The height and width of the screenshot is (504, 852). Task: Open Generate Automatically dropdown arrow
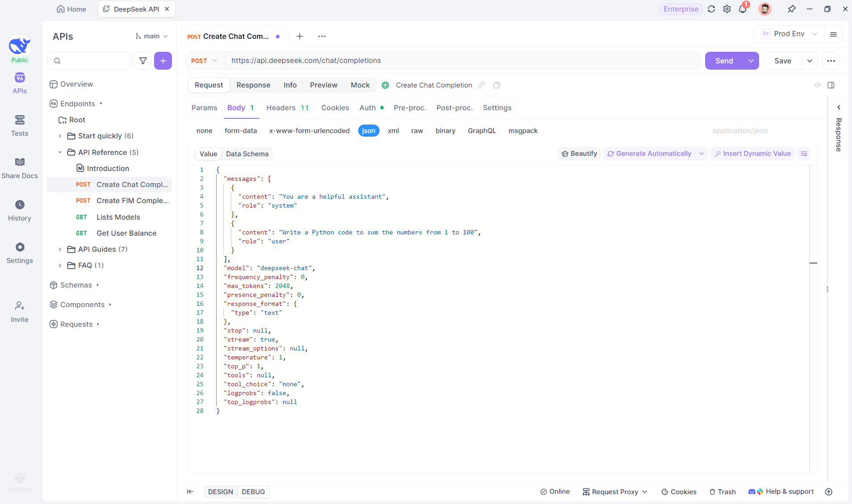click(x=702, y=154)
